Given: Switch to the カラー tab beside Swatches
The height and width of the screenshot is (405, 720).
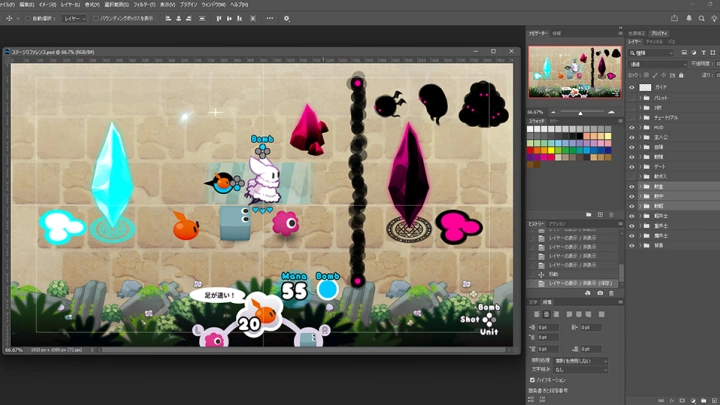Looking at the screenshot, I should coord(554,121).
